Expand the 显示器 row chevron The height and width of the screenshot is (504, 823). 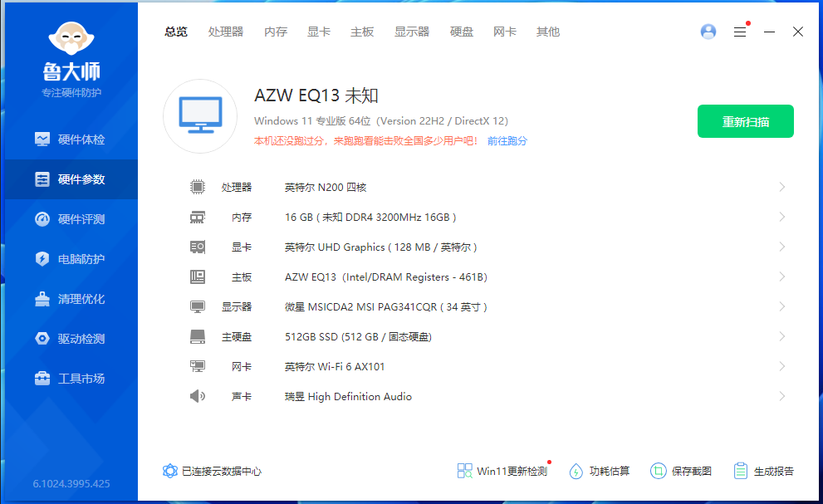[x=782, y=306]
